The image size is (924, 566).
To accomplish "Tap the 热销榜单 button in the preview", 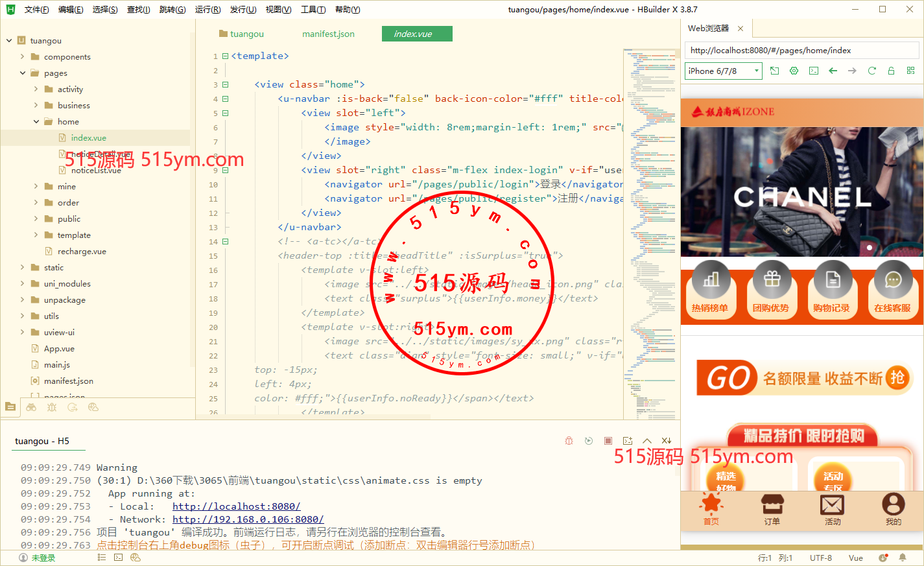I will coord(710,289).
